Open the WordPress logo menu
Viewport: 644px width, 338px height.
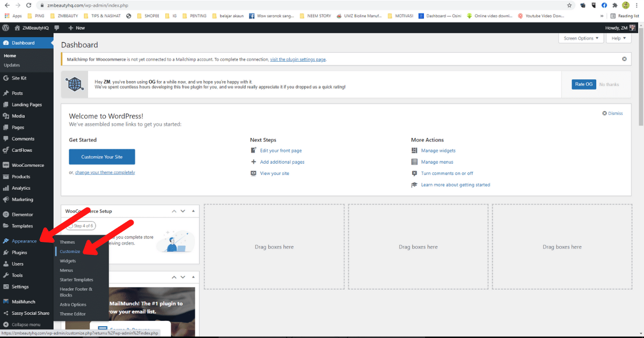click(5, 27)
